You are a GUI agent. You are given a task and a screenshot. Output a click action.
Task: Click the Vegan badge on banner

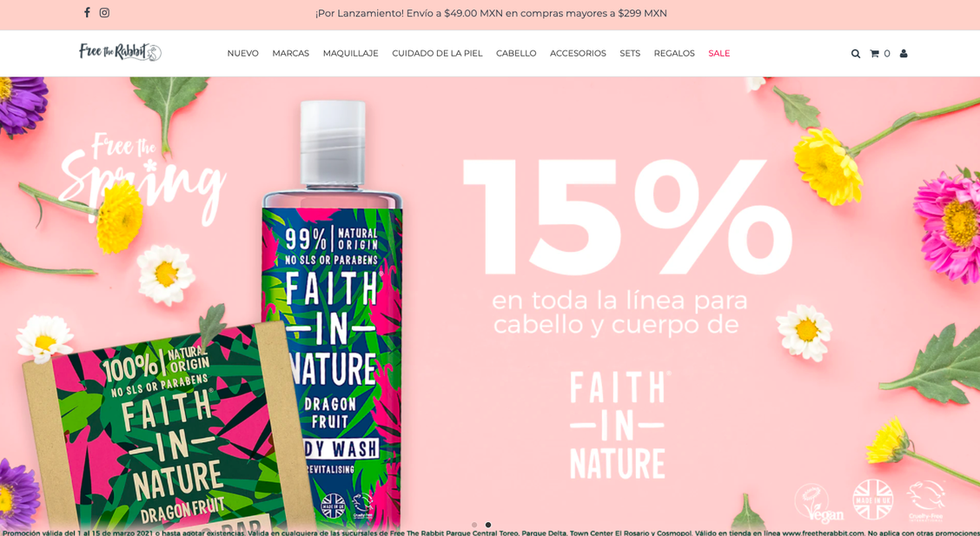819,504
